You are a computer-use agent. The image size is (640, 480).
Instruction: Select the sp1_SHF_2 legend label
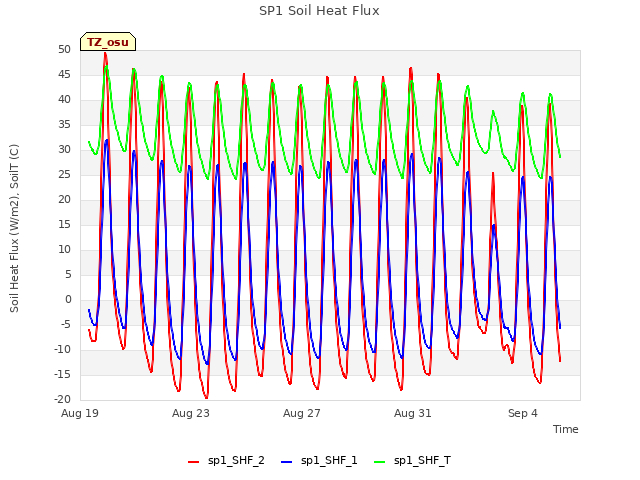(x=236, y=460)
